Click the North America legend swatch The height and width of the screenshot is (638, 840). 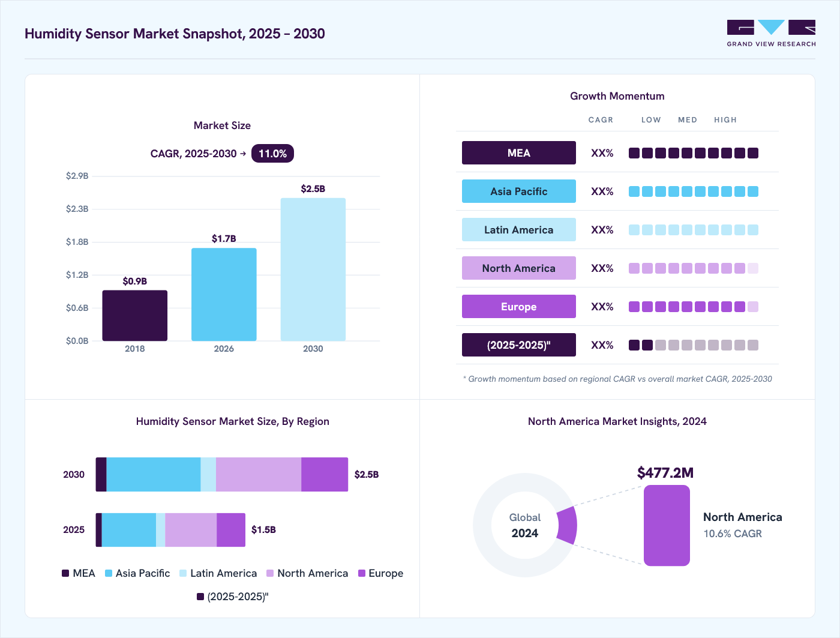coord(270,573)
